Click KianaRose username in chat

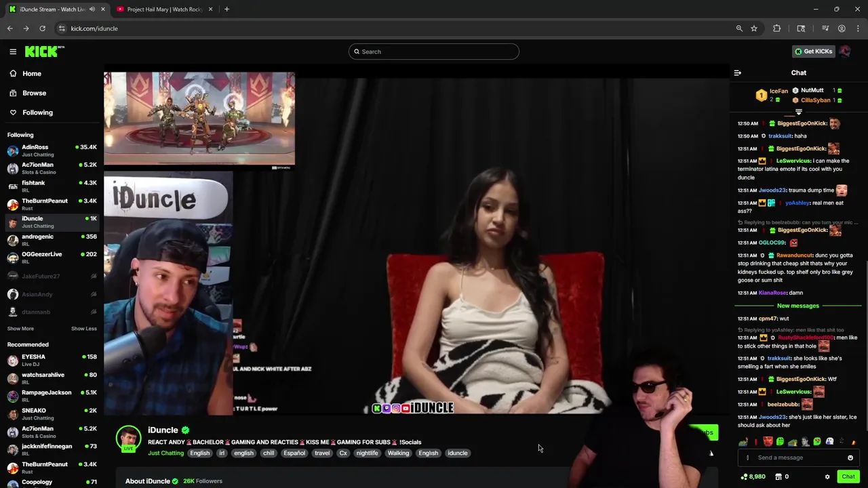point(772,293)
